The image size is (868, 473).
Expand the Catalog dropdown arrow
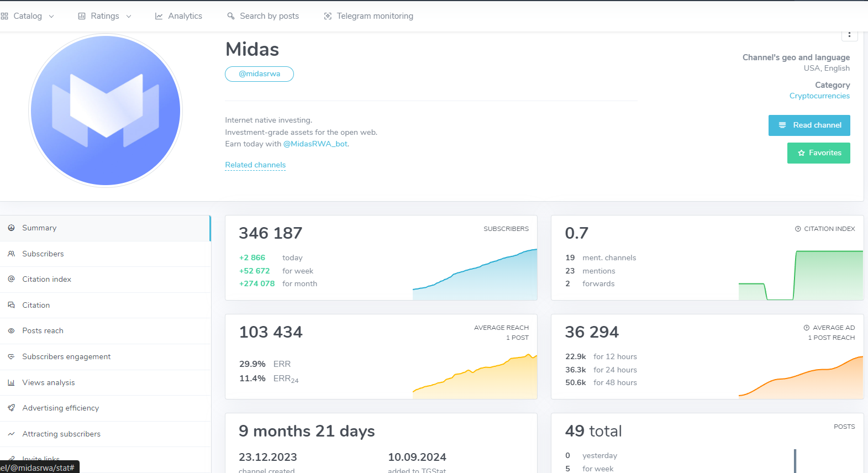pos(51,17)
